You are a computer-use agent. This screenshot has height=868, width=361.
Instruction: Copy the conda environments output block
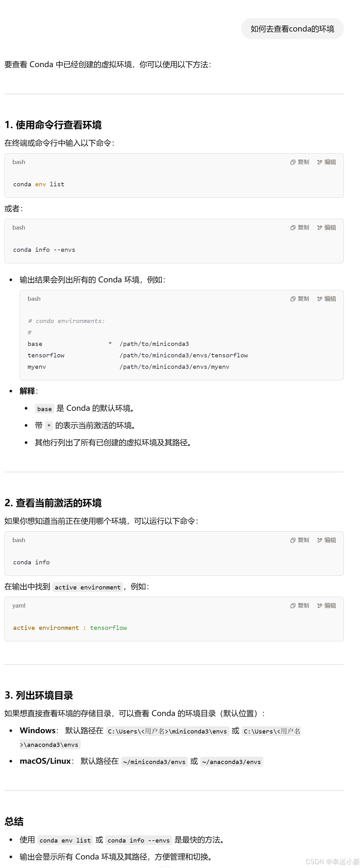(299, 299)
